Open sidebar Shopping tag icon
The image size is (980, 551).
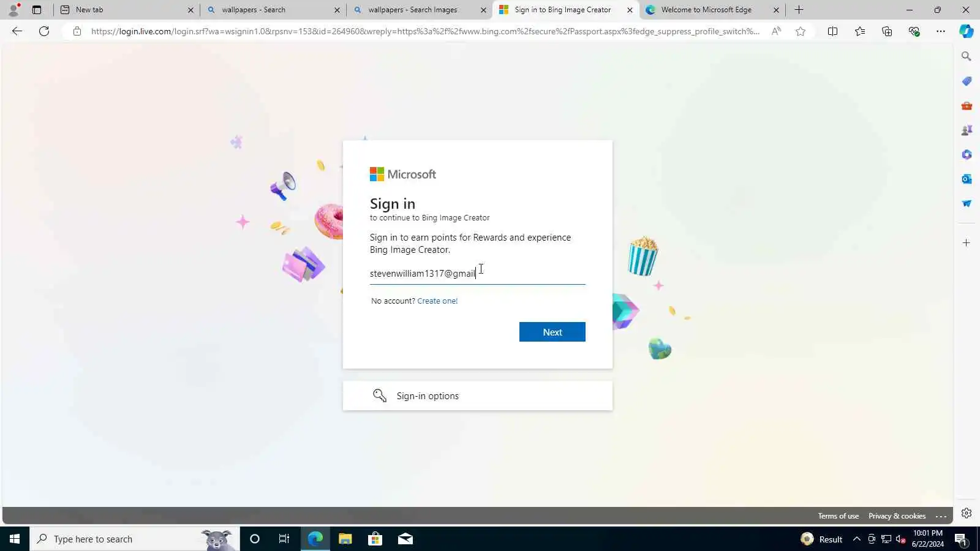click(x=967, y=81)
